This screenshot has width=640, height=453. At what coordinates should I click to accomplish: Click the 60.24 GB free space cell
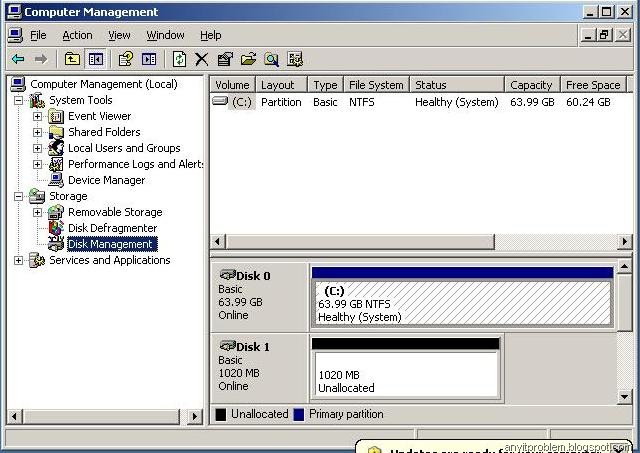[588, 102]
